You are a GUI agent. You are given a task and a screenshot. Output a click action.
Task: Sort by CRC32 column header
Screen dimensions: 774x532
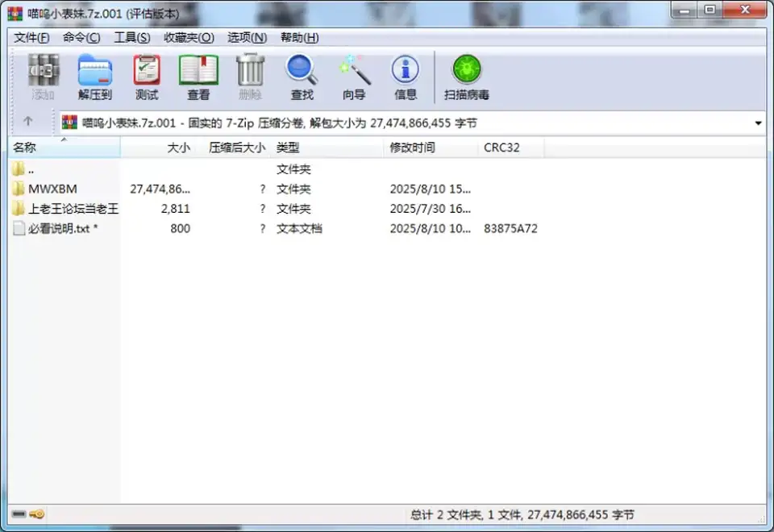(511, 148)
